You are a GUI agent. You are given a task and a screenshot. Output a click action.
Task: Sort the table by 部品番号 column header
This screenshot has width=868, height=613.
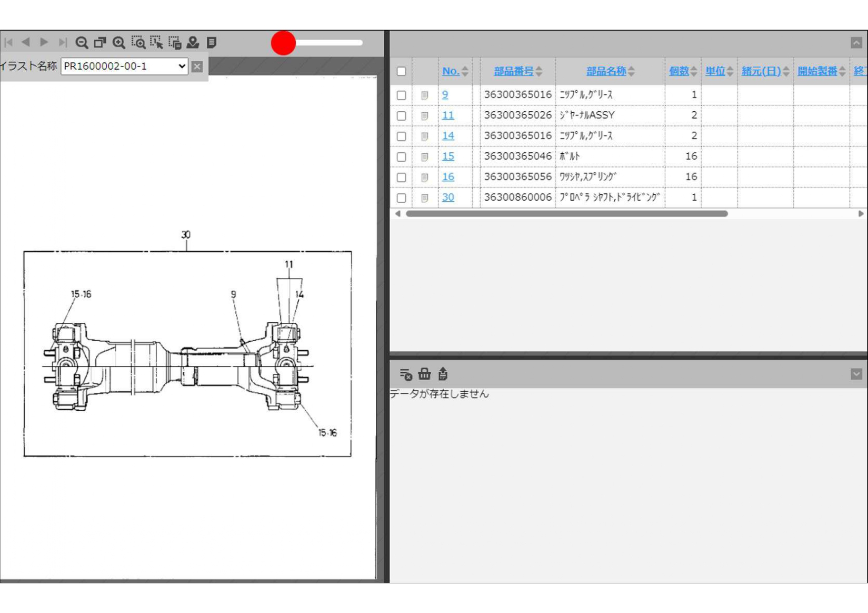click(x=513, y=71)
